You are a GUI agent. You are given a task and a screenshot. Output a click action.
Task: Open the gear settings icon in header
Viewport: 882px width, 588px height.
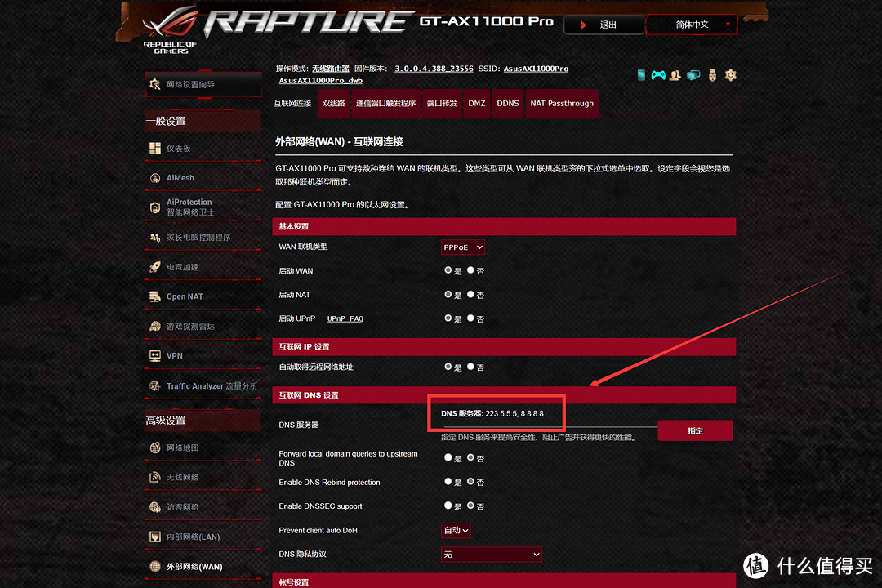[x=731, y=75]
